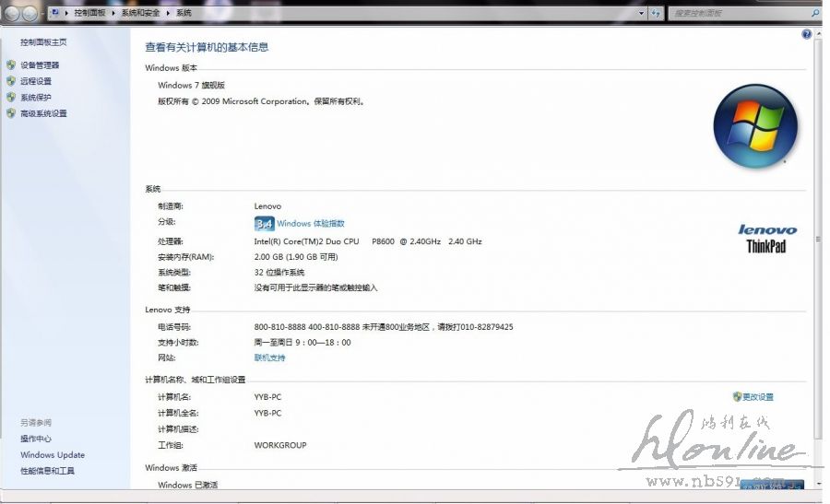This screenshot has width=830, height=504.
Task: Open 高级系统设置 from the sidebar
Action: point(43,113)
